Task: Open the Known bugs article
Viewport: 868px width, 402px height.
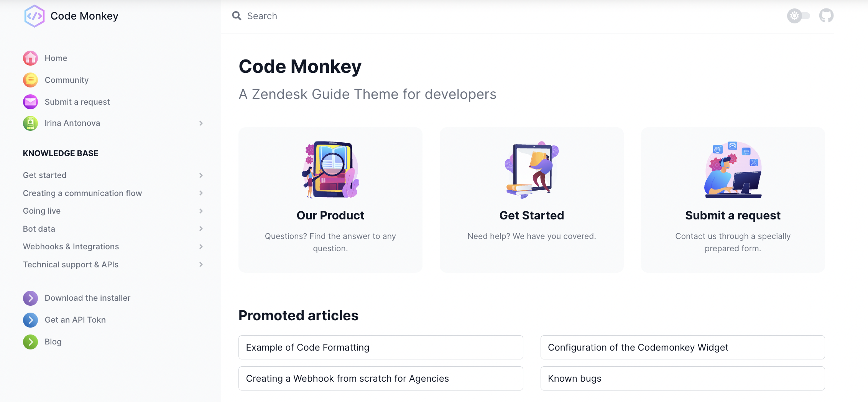Action: point(682,379)
